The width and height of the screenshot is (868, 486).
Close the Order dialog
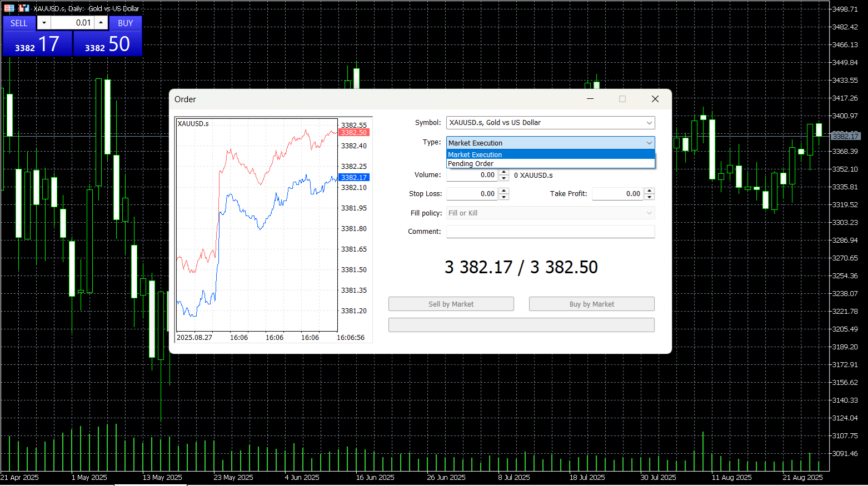[x=655, y=99]
